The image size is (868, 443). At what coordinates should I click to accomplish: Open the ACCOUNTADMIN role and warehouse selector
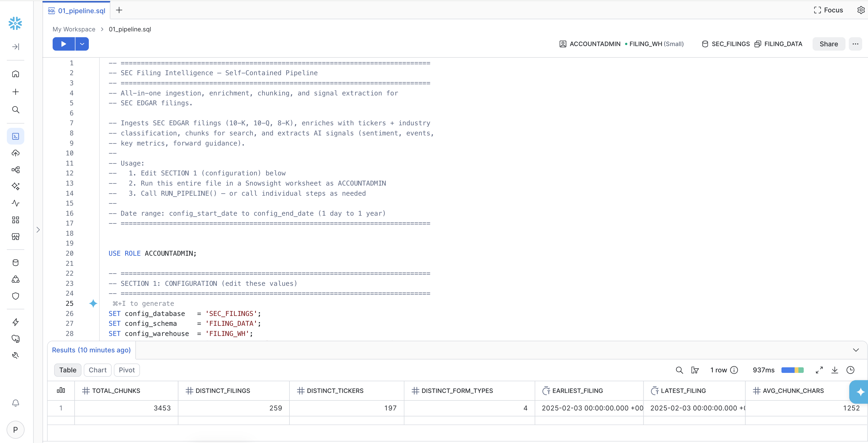[x=621, y=44]
